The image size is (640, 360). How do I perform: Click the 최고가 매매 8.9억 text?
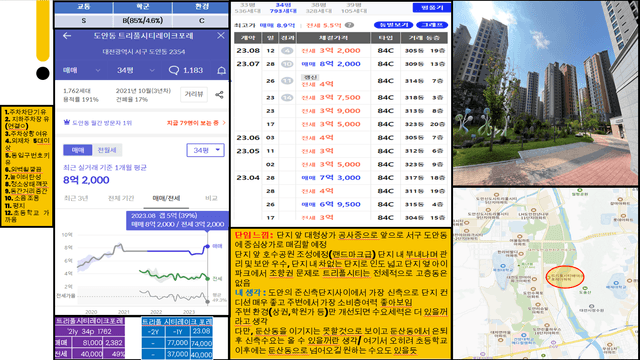264,25
